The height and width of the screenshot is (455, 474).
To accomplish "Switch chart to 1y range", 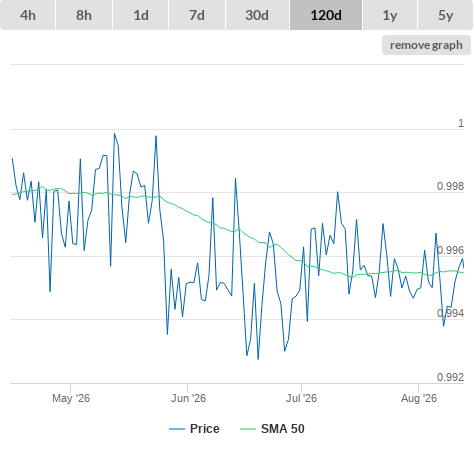I will [390, 15].
